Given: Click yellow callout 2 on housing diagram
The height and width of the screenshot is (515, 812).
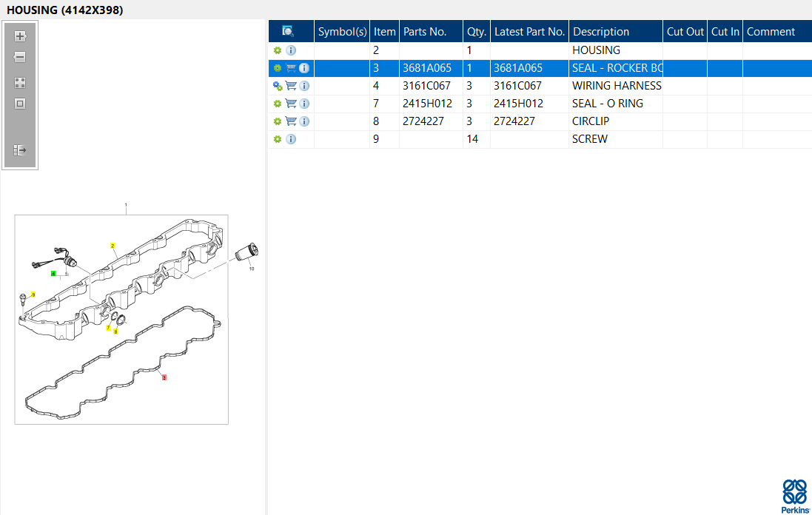Looking at the screenshot, I should (x=113, y=245).
